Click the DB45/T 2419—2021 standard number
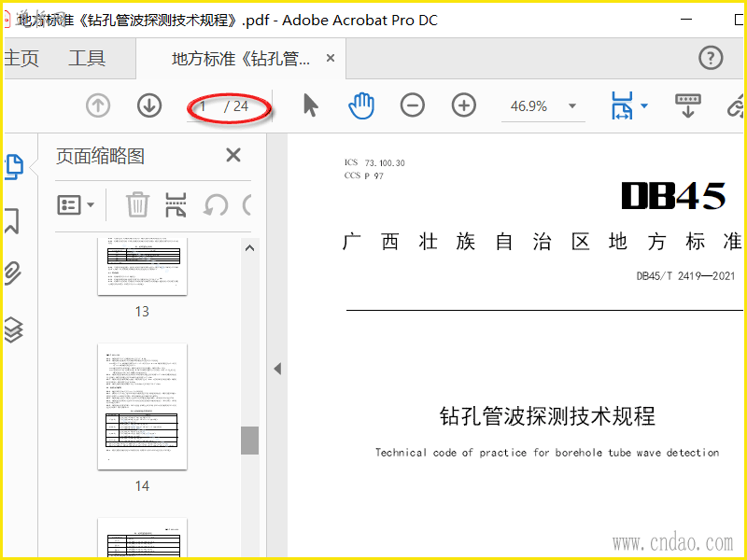747x560 pixels. tap(685, 275)
